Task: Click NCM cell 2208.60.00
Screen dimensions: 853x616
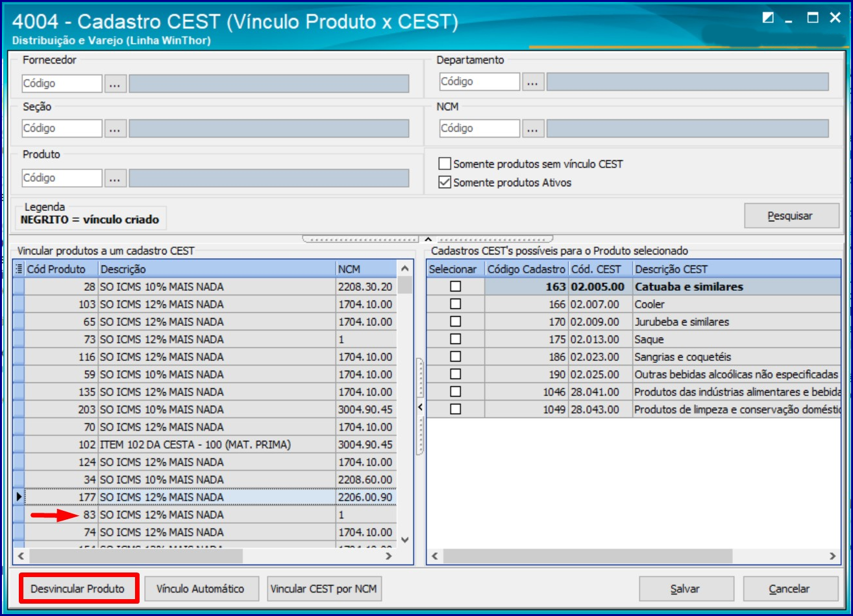Action: [x=365, y=479]
